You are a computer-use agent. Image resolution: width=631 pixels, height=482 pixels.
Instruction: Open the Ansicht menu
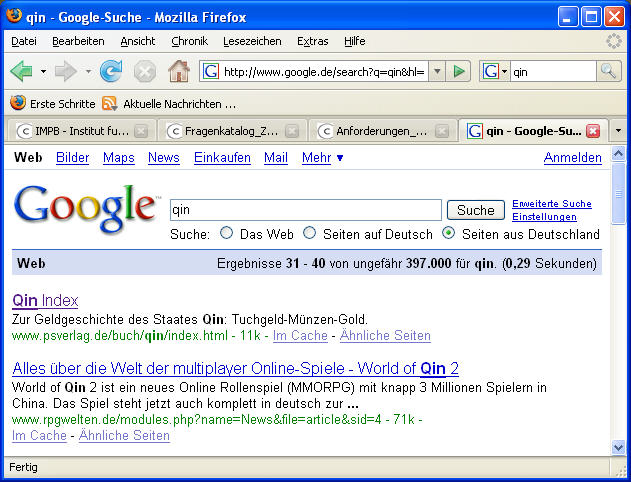[138, 41]
